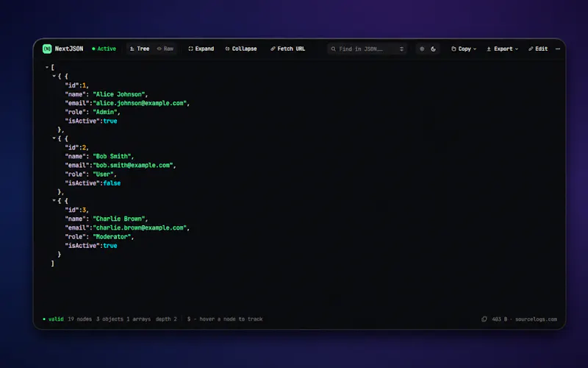Click the Collapse all button
The height and width of the screenshot is (368, 588).
(241, 49)
